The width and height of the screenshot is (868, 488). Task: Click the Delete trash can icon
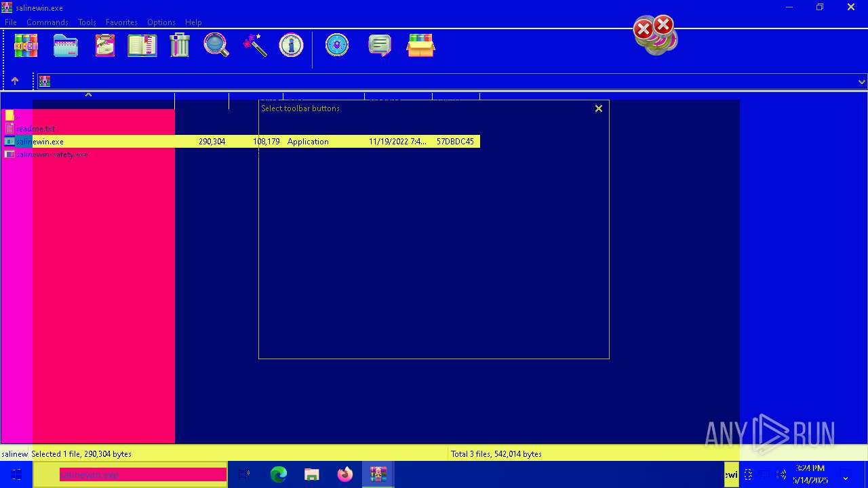coord(180,46)
